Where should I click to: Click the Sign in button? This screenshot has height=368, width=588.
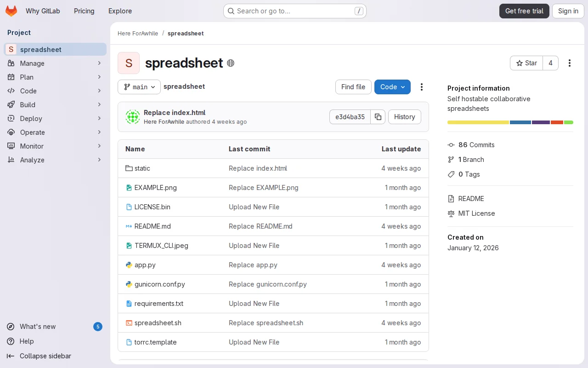click(568, 11)
